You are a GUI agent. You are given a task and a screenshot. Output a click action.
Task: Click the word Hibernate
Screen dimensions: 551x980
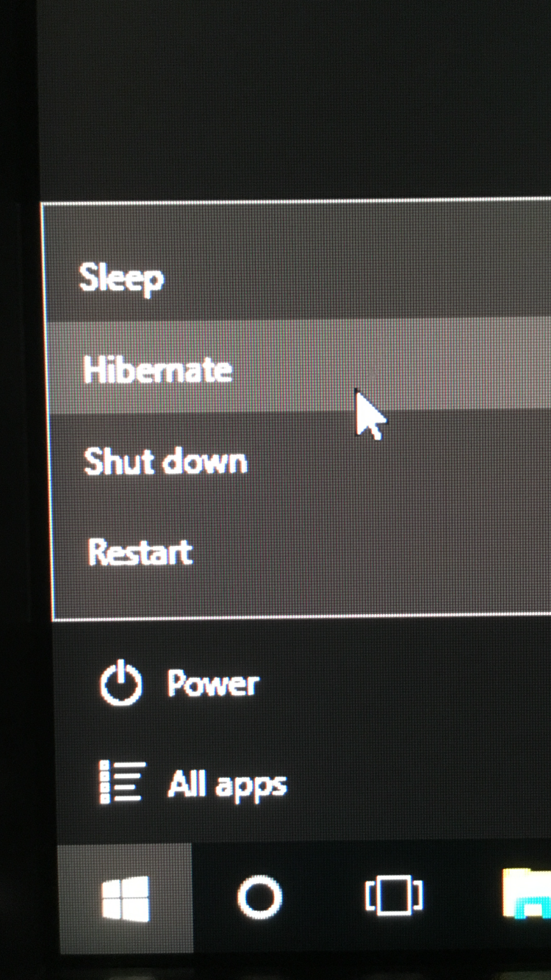pos(157,369)
